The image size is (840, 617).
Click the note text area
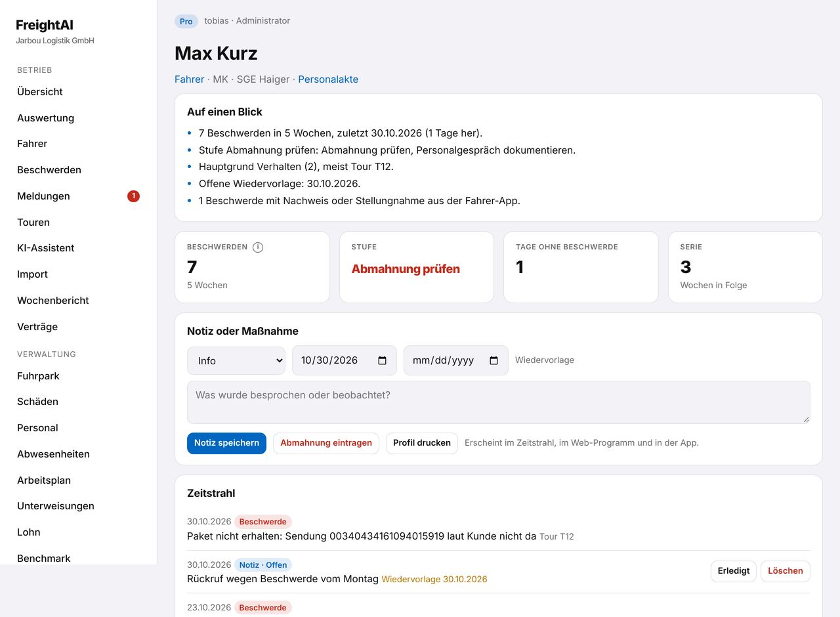coord(499,402)
